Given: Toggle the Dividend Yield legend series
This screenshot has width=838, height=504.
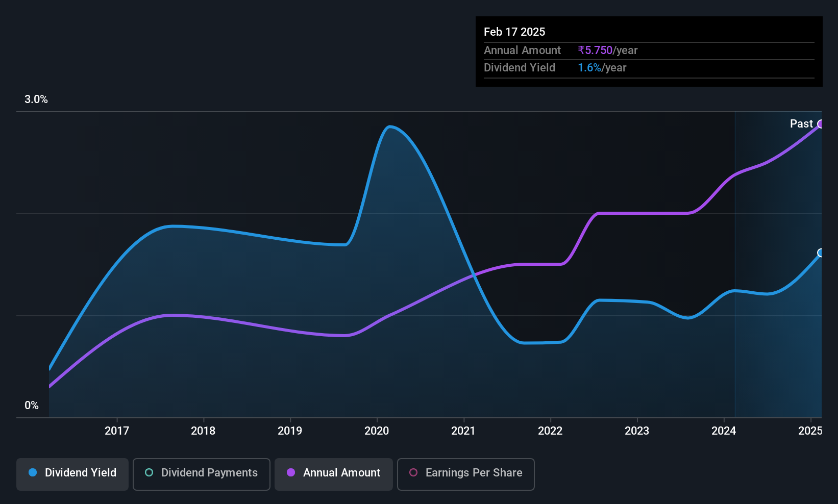Looking at the screenshot, I should pos(72,473).
